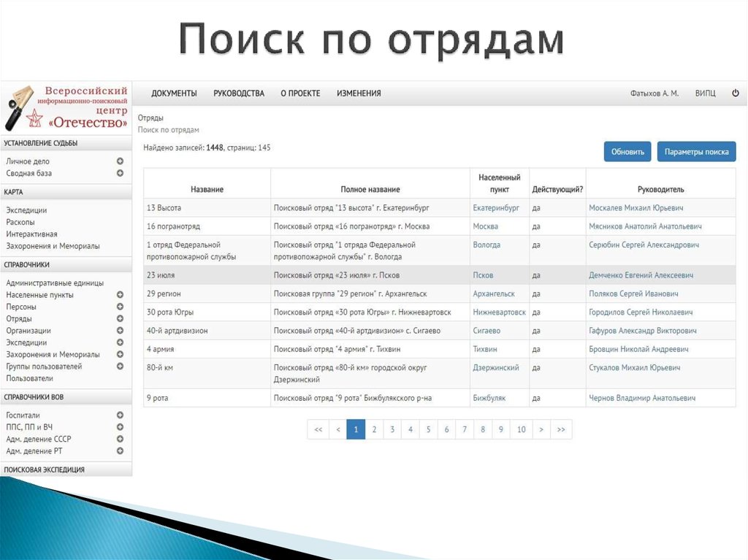Click plus icon beside Организации
This screenshot has height=560, width=748.
click(120, 330)
